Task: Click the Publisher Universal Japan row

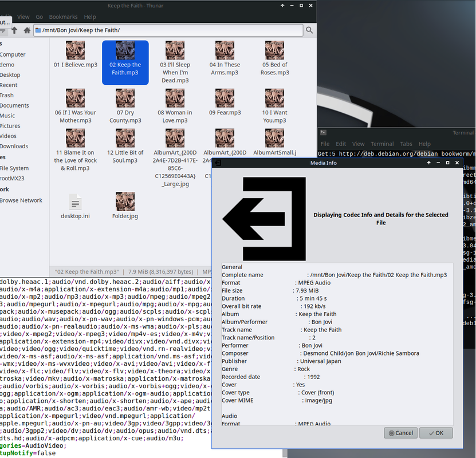Action: point(281,361)
